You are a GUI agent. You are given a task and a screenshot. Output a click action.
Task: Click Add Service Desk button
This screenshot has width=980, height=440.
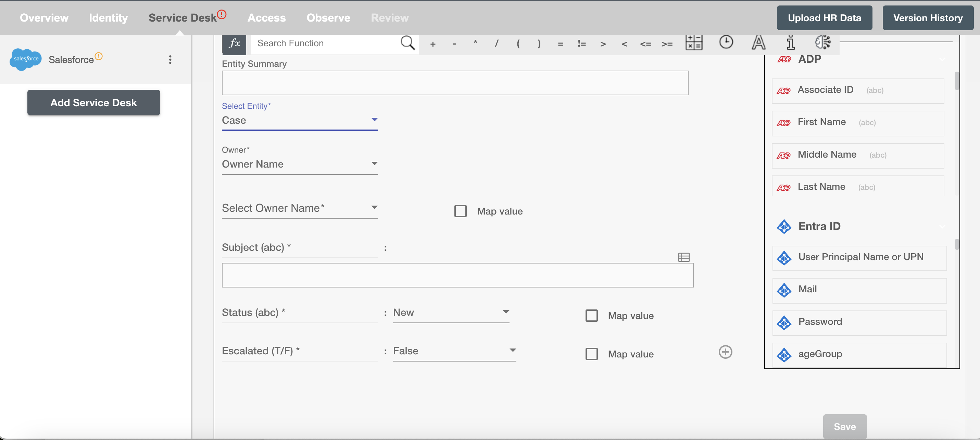point(93,102)
